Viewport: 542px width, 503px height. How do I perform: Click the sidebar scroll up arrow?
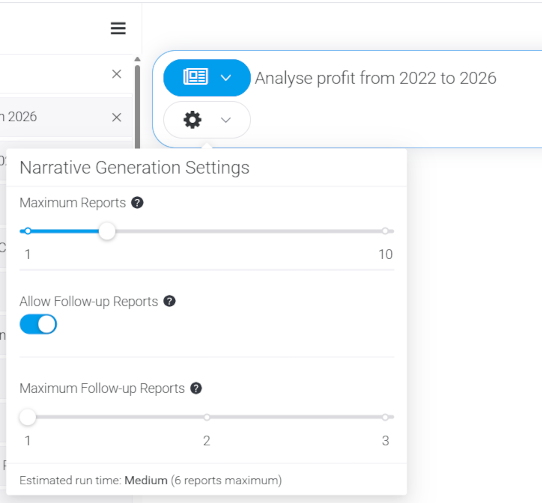click(x=138, y=59)
